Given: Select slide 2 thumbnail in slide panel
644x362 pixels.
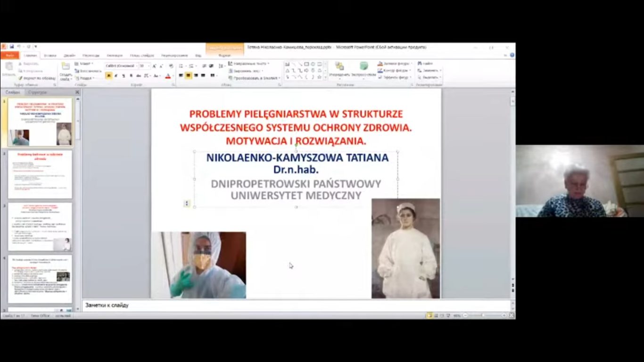Looking at the screenshot, I should point(40,174).
